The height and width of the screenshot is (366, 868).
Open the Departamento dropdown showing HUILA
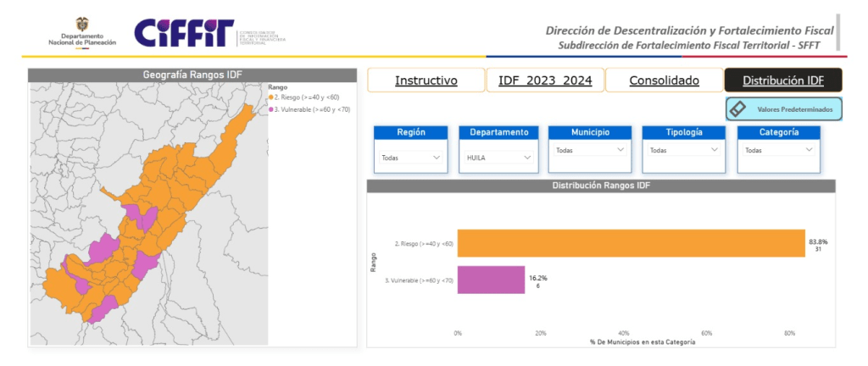click(x=498, y=158)
